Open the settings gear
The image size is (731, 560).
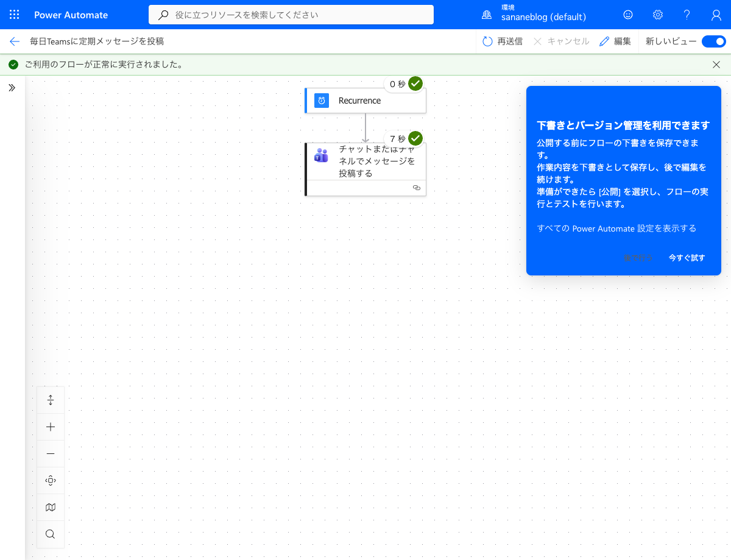click(657, 15)
